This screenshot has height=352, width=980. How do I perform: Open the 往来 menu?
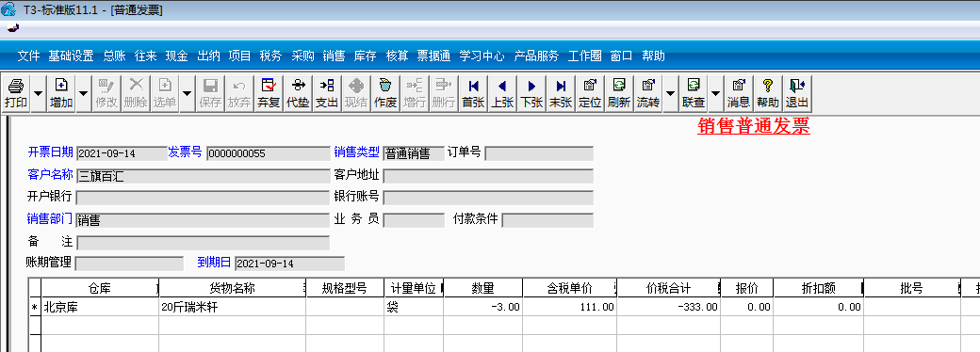click(x=146, y=56)
